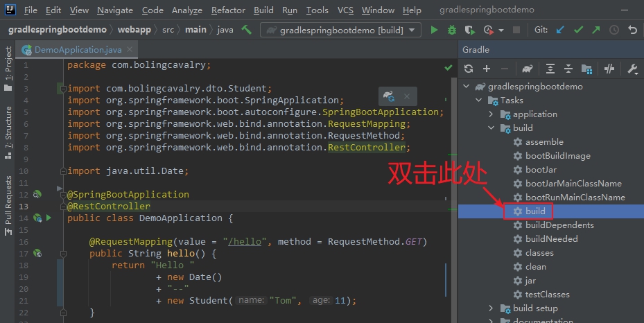Open the profiler dropdown arrow
Image resolution: width=644 pixels, height=323 pixels.
(x=501, y=30)
